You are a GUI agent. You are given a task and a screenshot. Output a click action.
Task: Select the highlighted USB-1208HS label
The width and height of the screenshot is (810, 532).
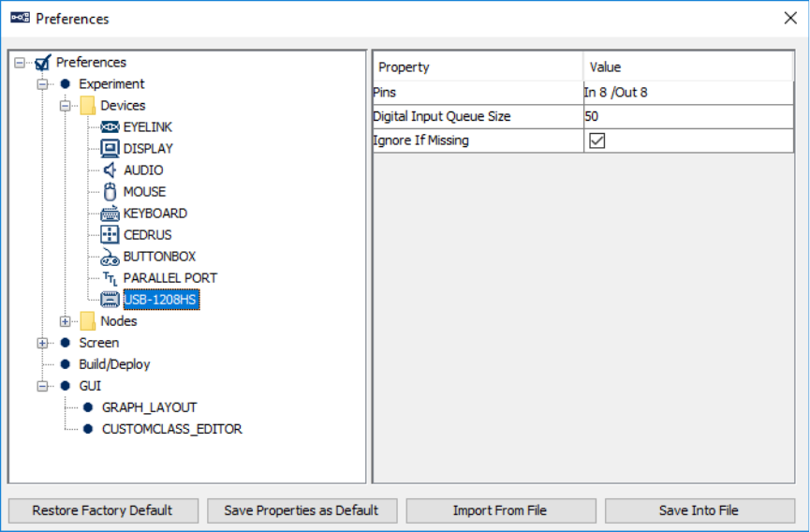(161, 300)
